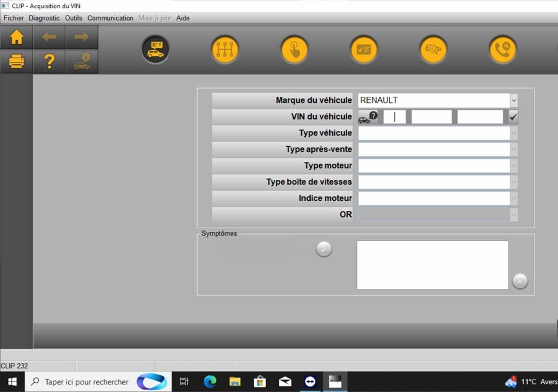The height and width of the screenshot is (392, 558).
Task: Open File Explorer from the taskbar
Action: click(235, 381)
